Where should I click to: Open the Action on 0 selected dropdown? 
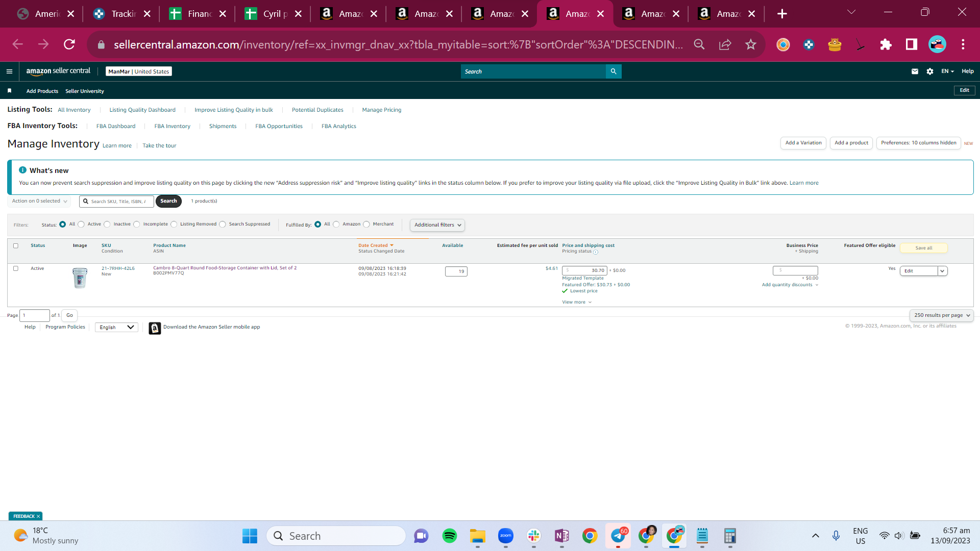click(39, 201)
